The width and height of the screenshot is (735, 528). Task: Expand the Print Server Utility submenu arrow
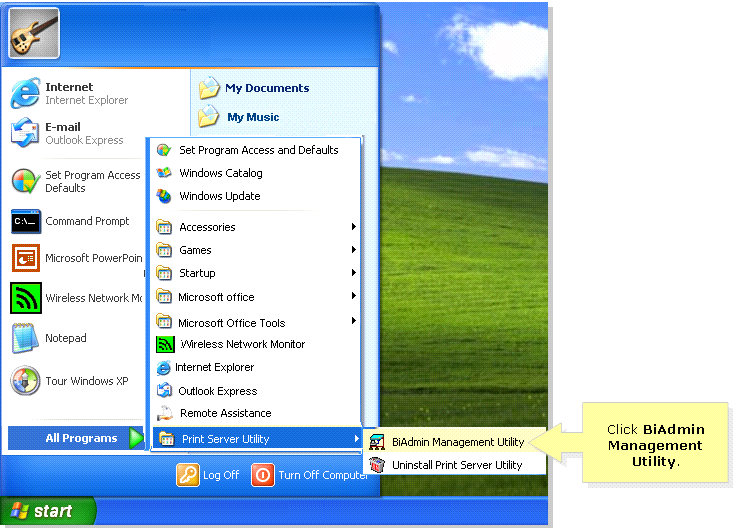(356, 438)
